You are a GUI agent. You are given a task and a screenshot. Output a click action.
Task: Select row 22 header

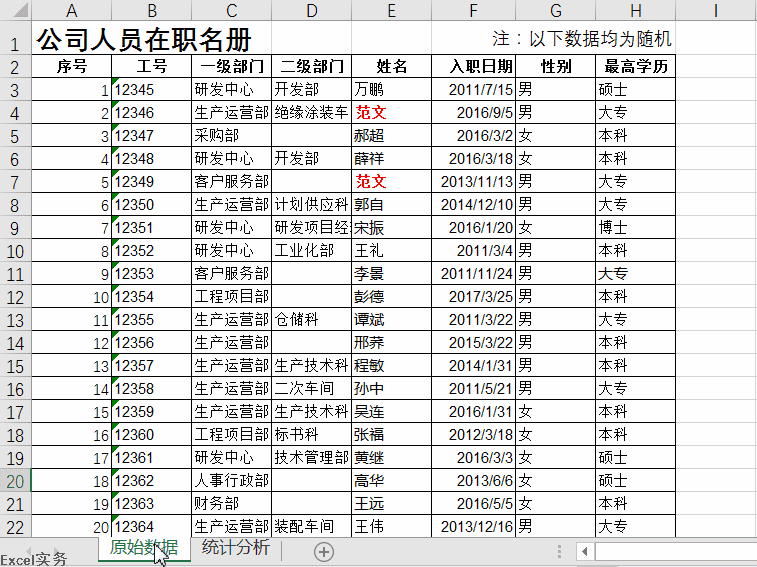[15, 526]
